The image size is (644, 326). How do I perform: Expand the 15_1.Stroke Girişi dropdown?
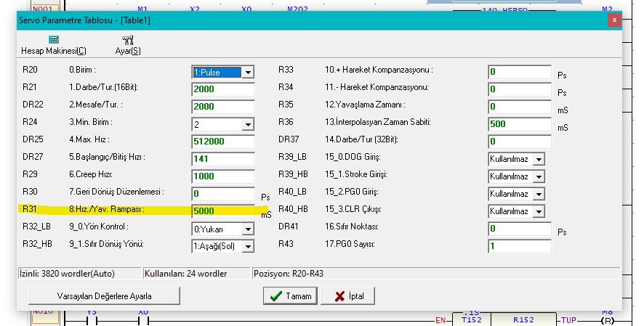pyautogui.click(x=539, y=176)
